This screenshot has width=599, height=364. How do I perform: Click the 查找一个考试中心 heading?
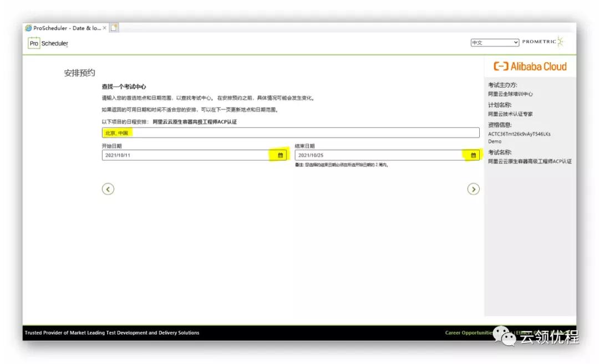[x=124, y=86]
